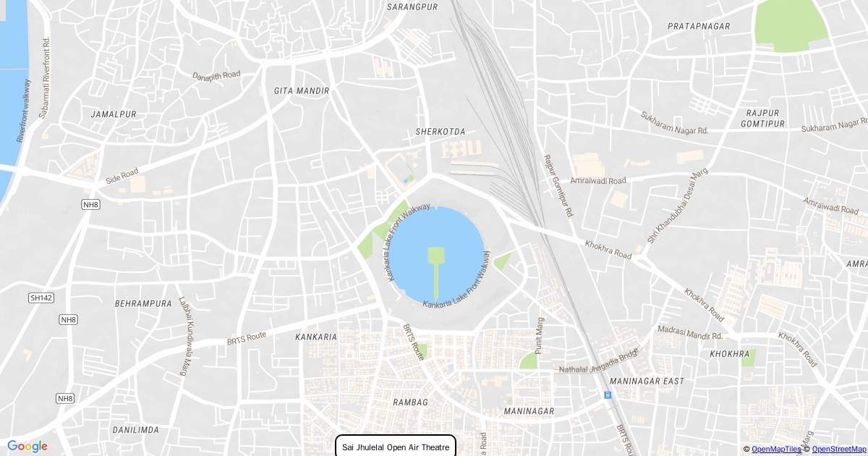This screenshot has width=868, height=456.
Task: Click the Sabarmati river water area
Action: tap(12, 87)
